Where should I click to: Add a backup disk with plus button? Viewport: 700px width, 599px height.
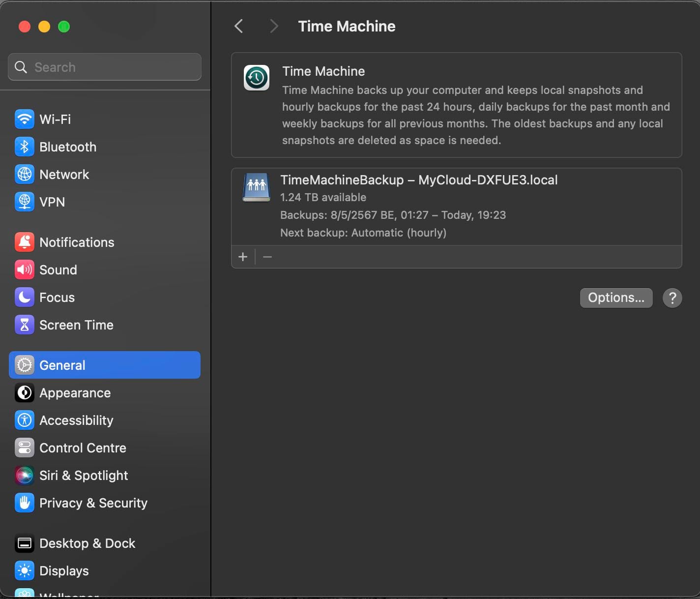243,257
